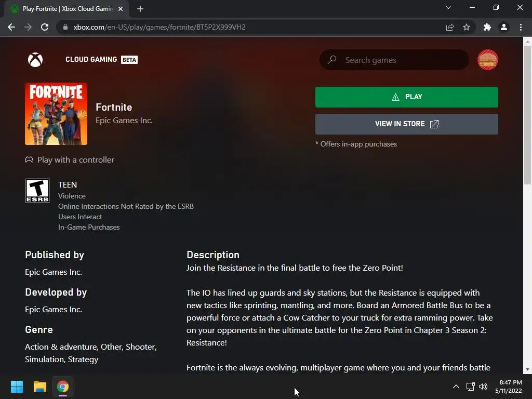Click the Xbox logo icon

pyautogui.click(x=35, y=60)
